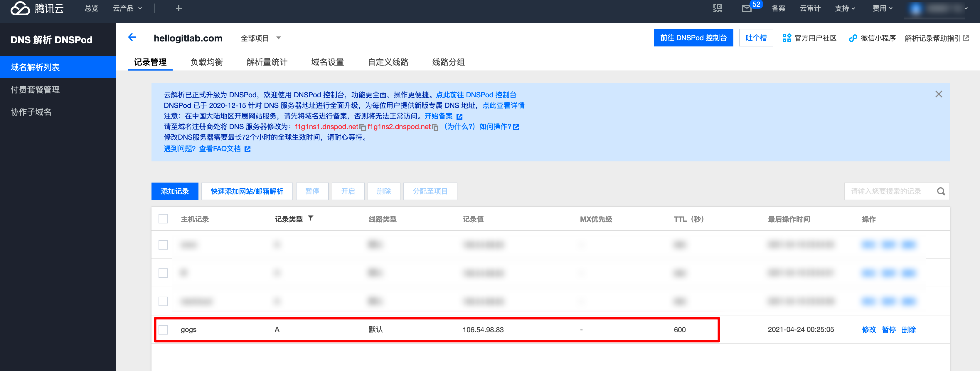Screen dimensions: 980x371
Task: Close the blue notice banner
Action: click(x=939, y=94)
